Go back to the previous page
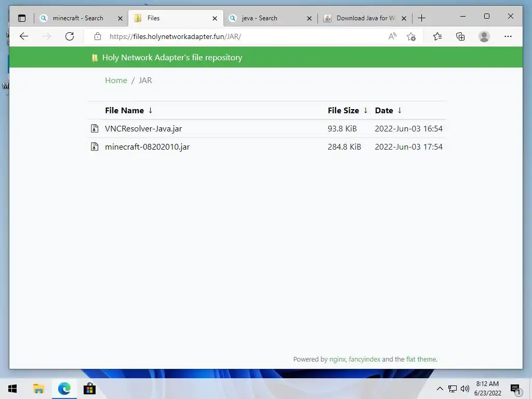The width and height of the screenshot is (532, 399). pos(24,36)
